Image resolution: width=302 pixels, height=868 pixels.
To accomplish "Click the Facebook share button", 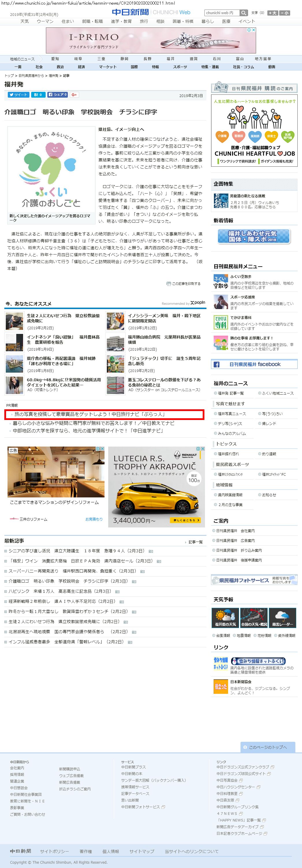I will coord(57,95).
